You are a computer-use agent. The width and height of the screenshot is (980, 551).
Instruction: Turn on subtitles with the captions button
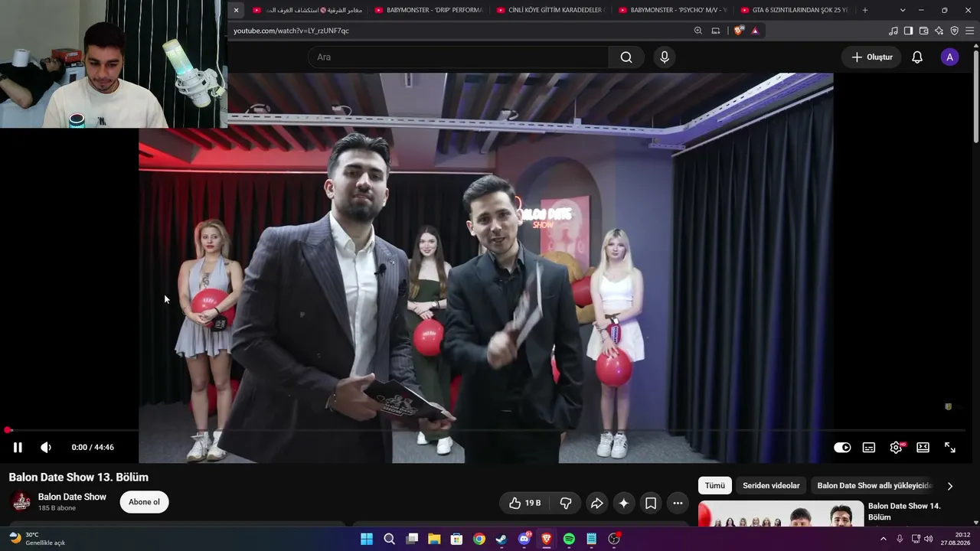pyautogui.click(x=869, y=448)
